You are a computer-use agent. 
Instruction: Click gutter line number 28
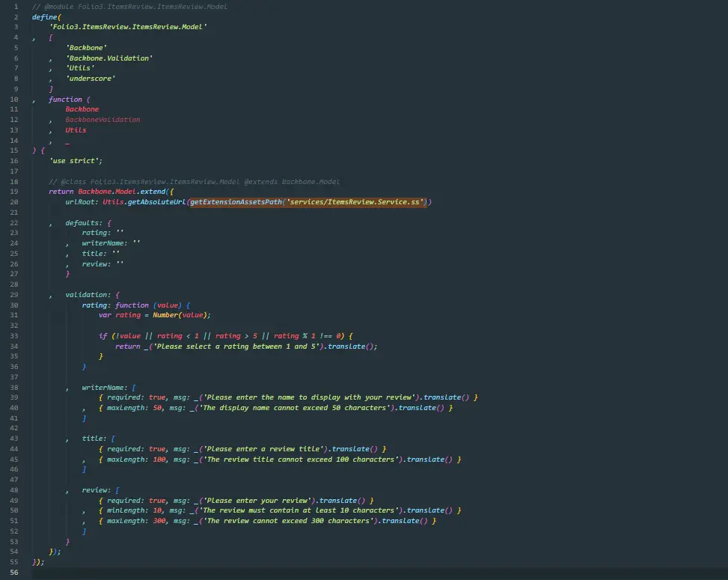tap(14, 284)
